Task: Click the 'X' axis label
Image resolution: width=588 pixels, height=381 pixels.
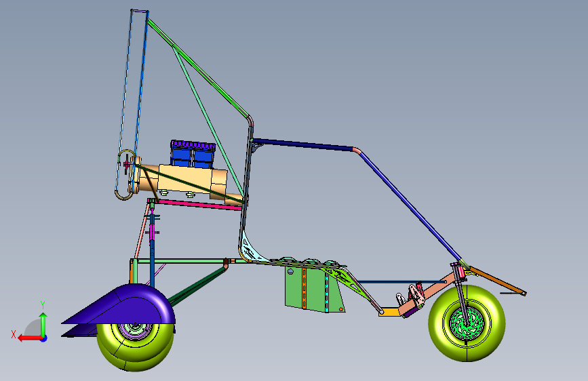Action: [14, 334]
